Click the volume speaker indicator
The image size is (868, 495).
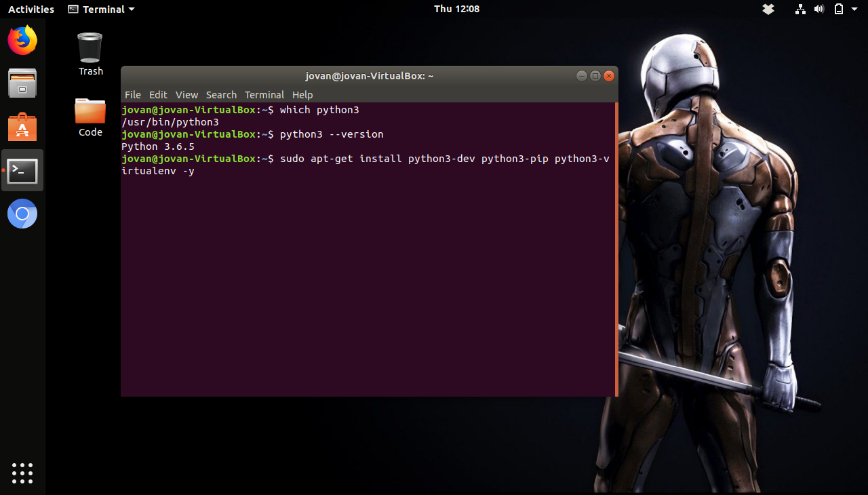click(819, 9)
